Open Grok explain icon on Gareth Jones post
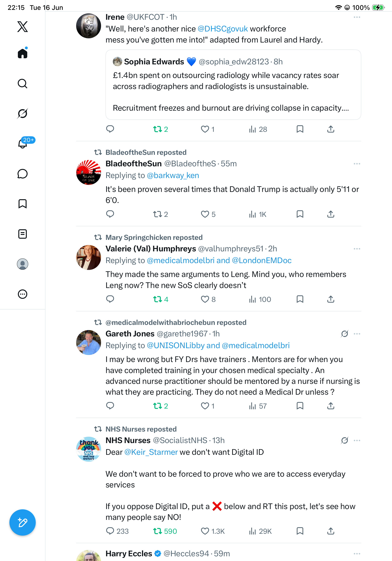 (345, 334)
